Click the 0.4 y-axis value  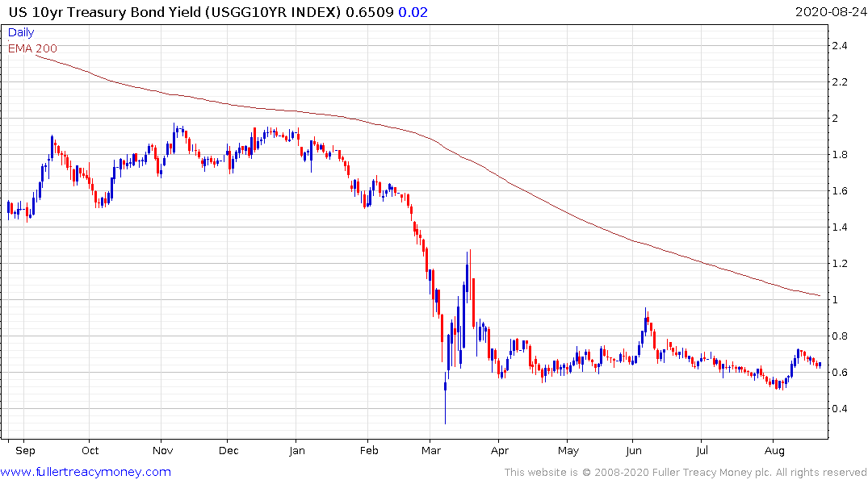(840, 409)
